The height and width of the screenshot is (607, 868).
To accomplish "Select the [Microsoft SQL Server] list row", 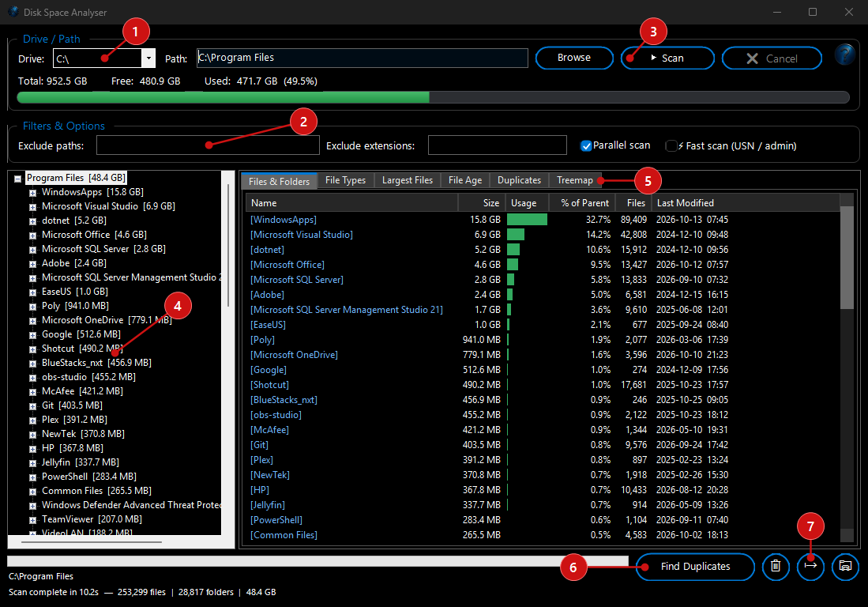I will (x=543, y=280).
